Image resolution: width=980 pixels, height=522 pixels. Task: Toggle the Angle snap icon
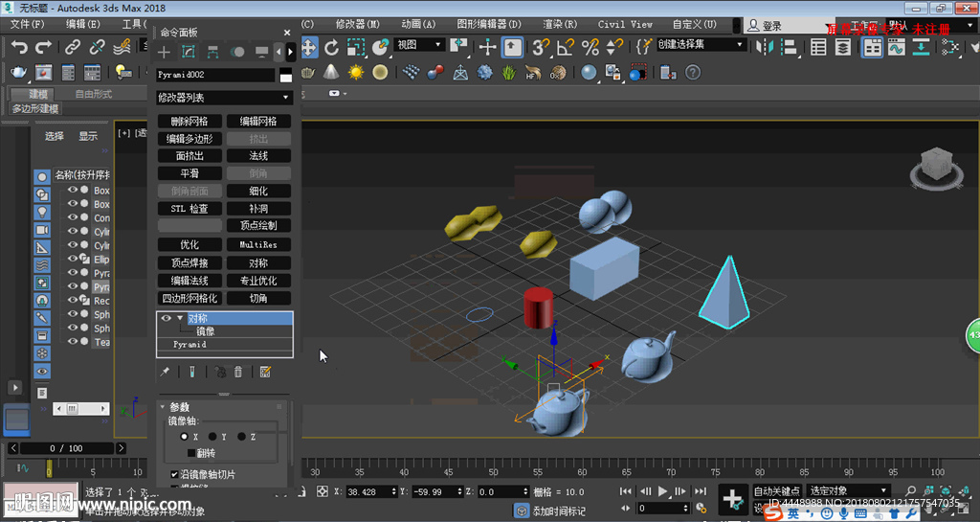pos(566,47)
